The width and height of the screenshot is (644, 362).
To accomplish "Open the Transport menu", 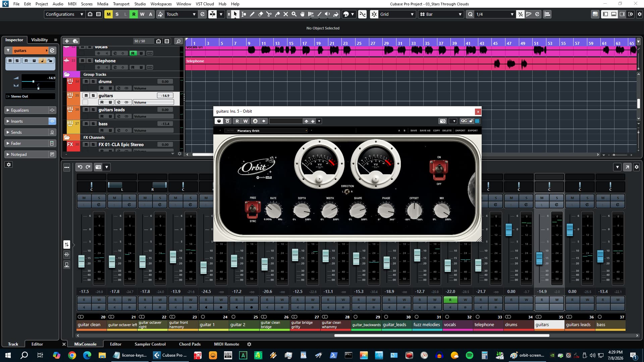I will point(121,4).
